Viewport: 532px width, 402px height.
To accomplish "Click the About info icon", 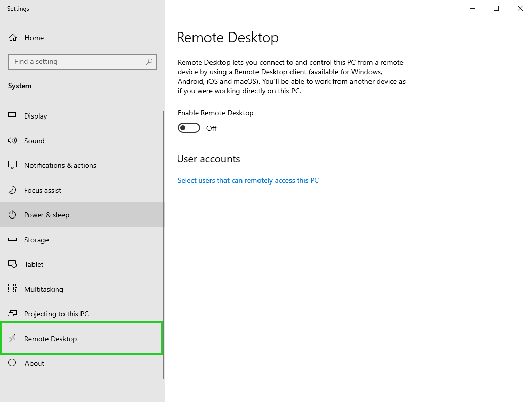I will click(12, 363).
